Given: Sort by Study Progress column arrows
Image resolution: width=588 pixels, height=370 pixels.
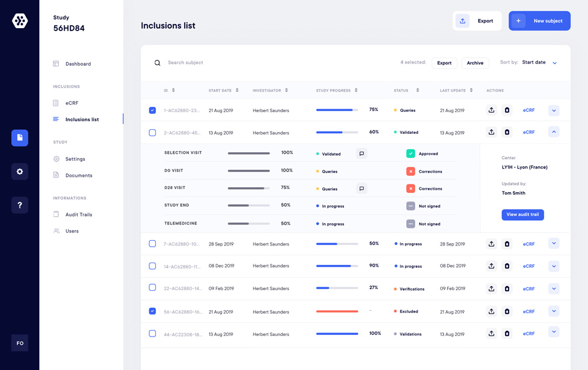Looking at the screenshot, I should tap(356, 90).
